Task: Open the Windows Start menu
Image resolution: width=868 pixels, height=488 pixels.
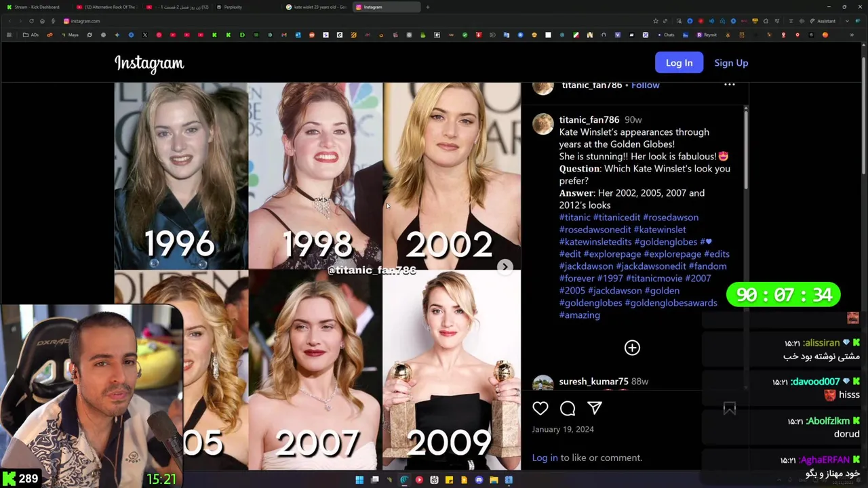Action: pos(359,480)
